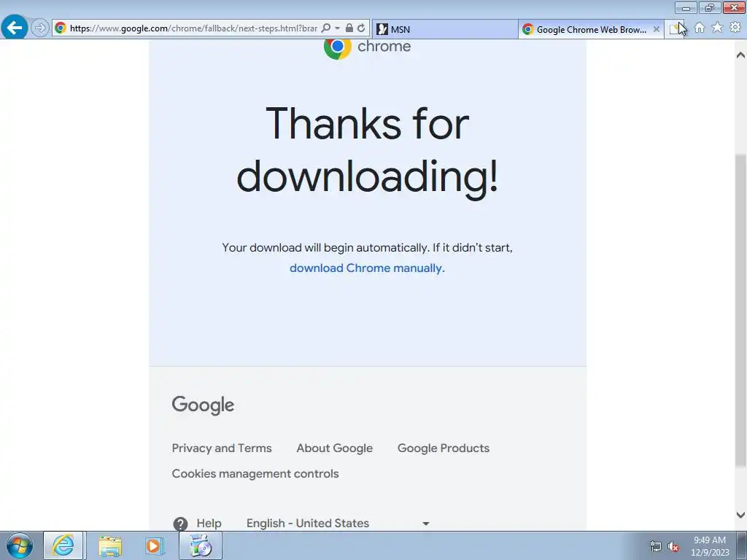Viewport: 747px width, 560px height.
Task: Open the address bar autocomplete dropdown arrow
Action: (337, 28)
